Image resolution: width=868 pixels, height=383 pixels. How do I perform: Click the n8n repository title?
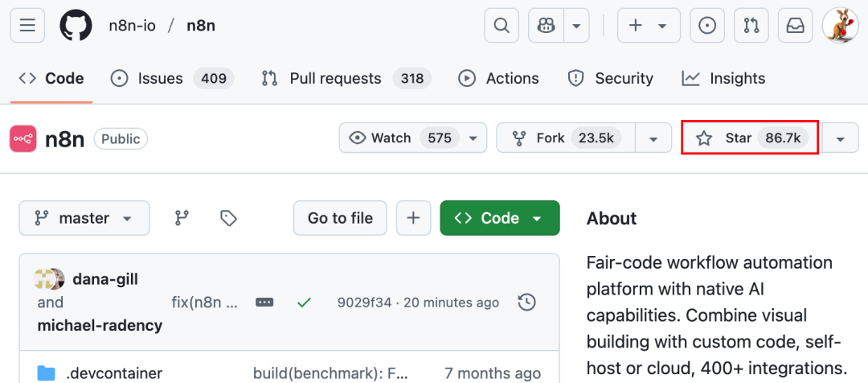pos(65,139)
